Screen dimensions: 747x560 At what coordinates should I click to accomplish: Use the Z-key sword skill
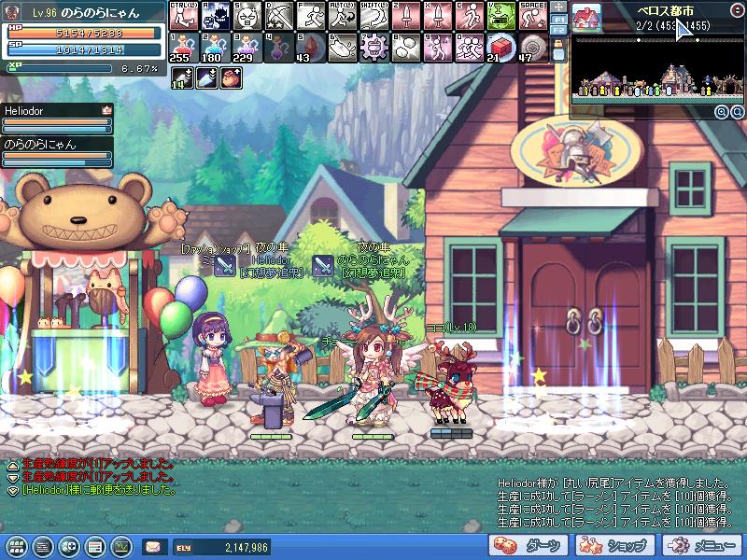tap(406, 16)
